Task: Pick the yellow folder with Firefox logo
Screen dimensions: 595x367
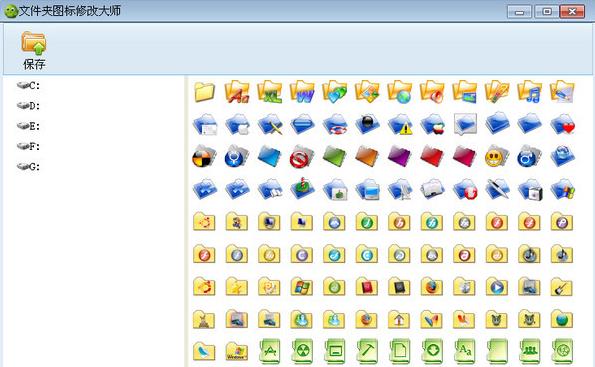Action: coord(432,287)
